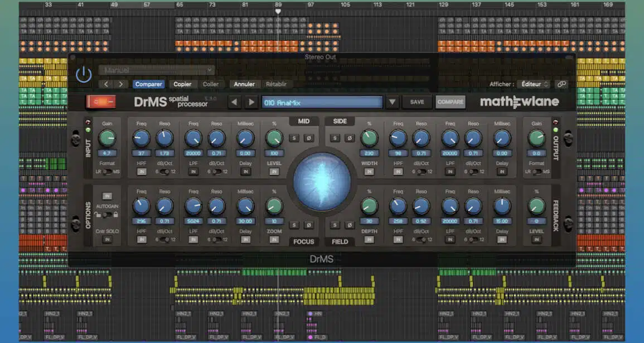644x343 pixels.
Task: Solo the MID section with S
Action: coord(294,138)
